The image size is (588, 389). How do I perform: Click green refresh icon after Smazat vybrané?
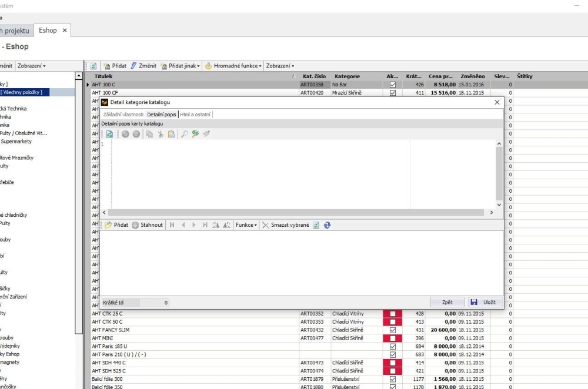pyautogui.click(x=316, y=225)
